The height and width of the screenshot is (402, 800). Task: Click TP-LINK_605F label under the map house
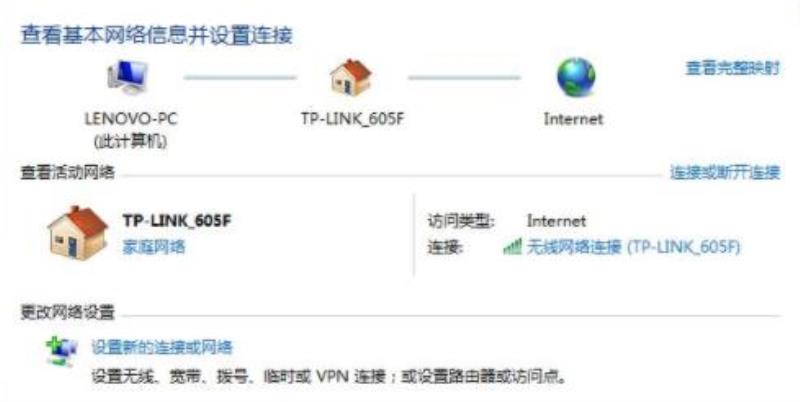352,119
